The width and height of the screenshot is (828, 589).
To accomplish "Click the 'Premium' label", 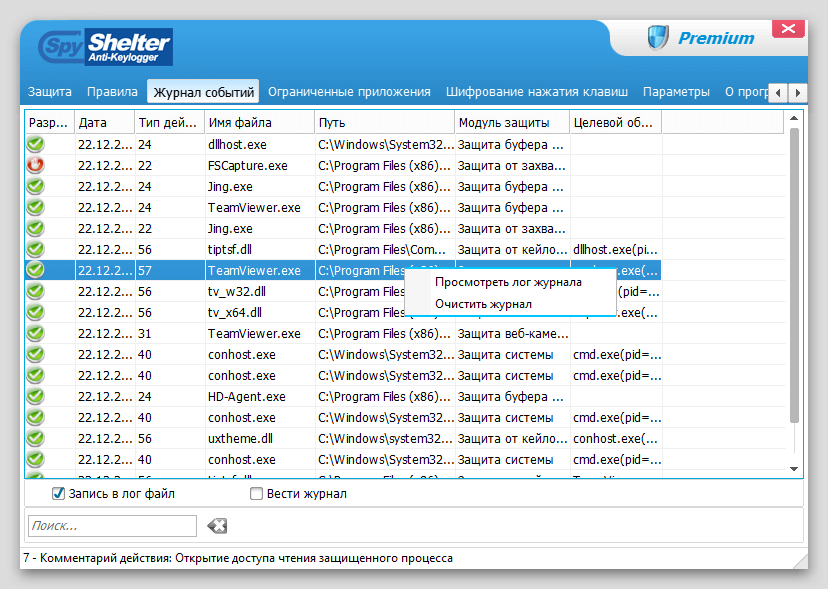I will [716, 38].
